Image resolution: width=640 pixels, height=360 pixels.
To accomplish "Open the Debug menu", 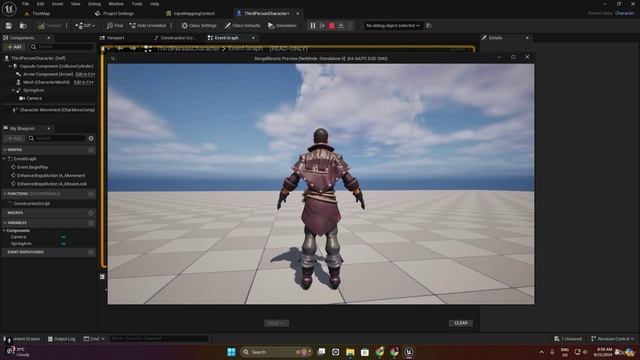I will click(94, 4).
